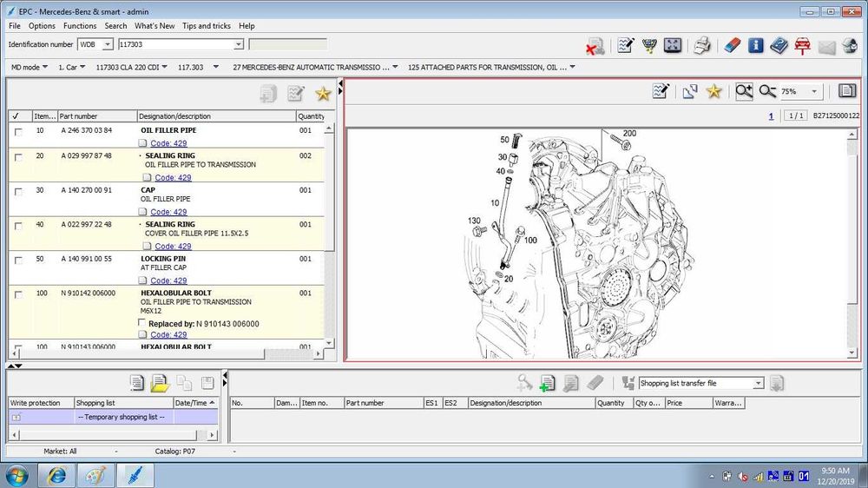This screenshot has height=488, width=868.
Task: Click the identification number field containing 117303
Action: [x=174, y=44]
